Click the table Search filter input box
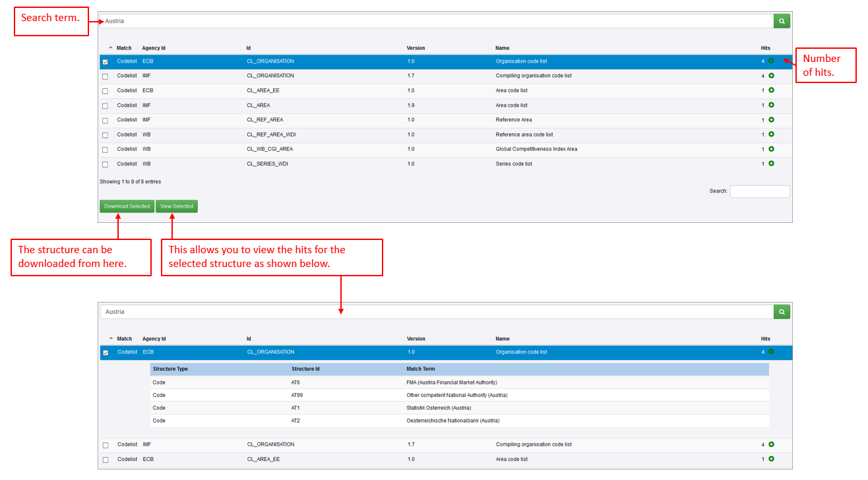Viewport: 868px width, 480px height. [759, 191]
